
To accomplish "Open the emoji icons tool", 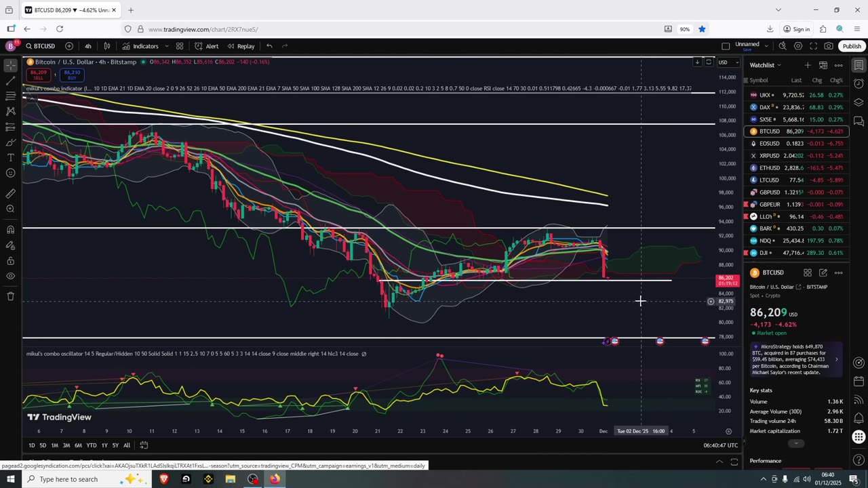I will coord(11,173).
